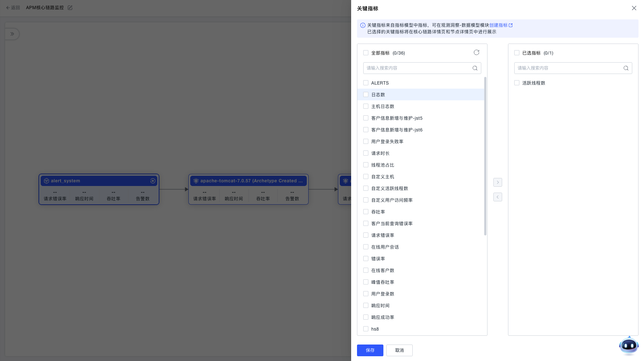This screenshot has height=361, width=644.
Task: Click the hexagon service icon on alert_system node
Action: click(x=46, y=180)
